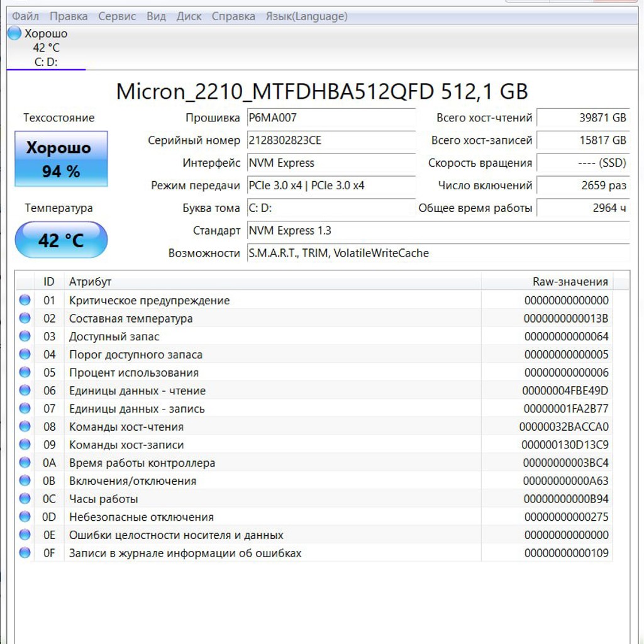The width and height of the screenshot is (644, 644).
Task: Click the Raw-значения column header
Action: click(x=547, y=282)
